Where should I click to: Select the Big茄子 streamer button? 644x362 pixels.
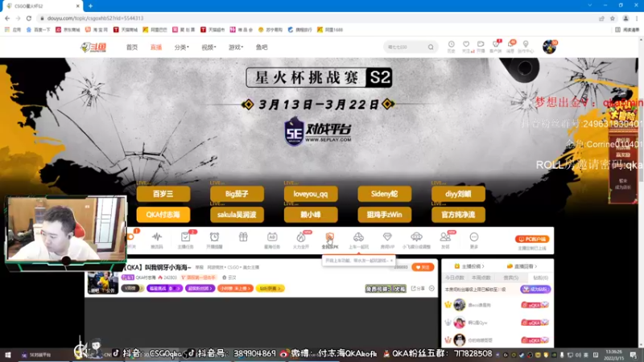[237, 194]
